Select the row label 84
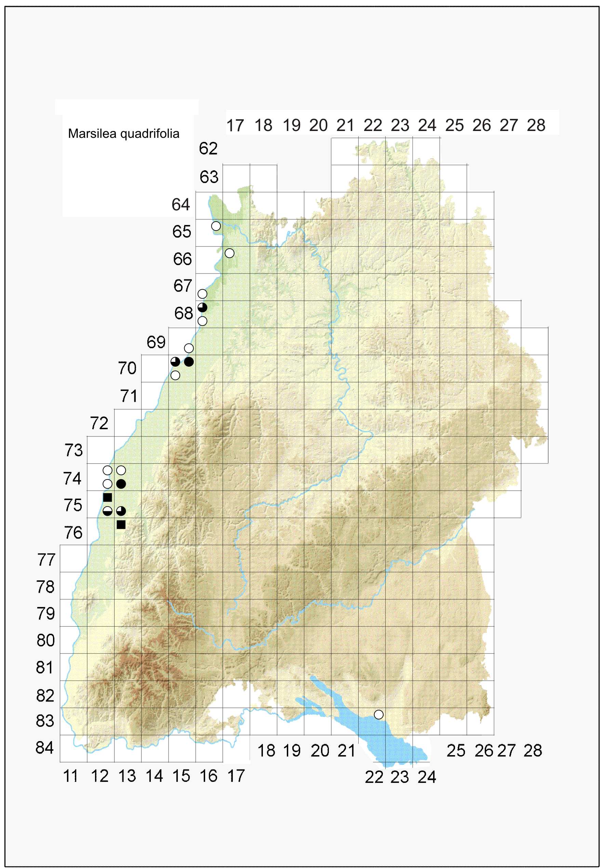 pyautogui.click(x=45, y=748)
